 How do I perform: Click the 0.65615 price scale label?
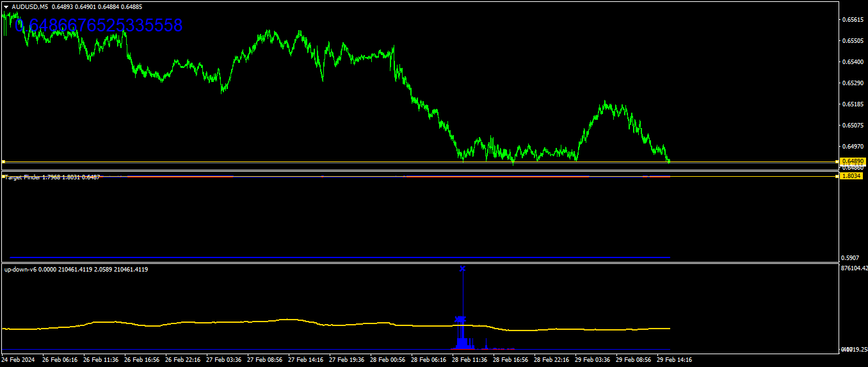[853, 20]
